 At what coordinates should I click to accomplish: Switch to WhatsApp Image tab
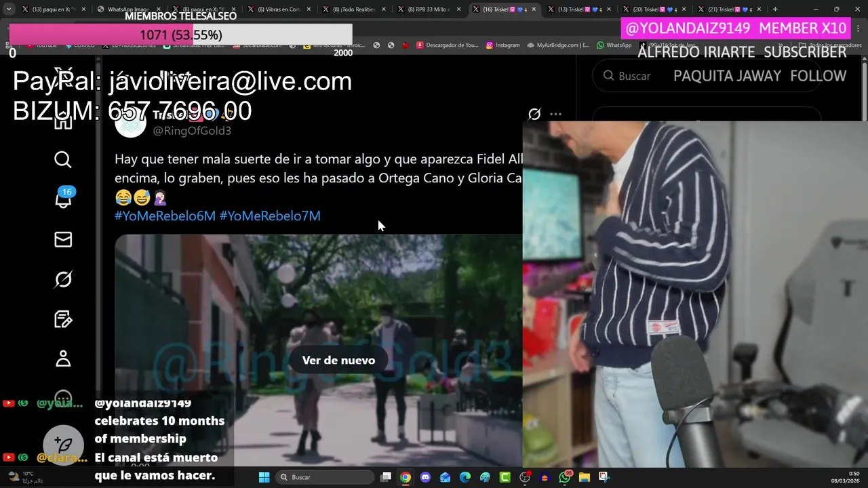point(127,9)
